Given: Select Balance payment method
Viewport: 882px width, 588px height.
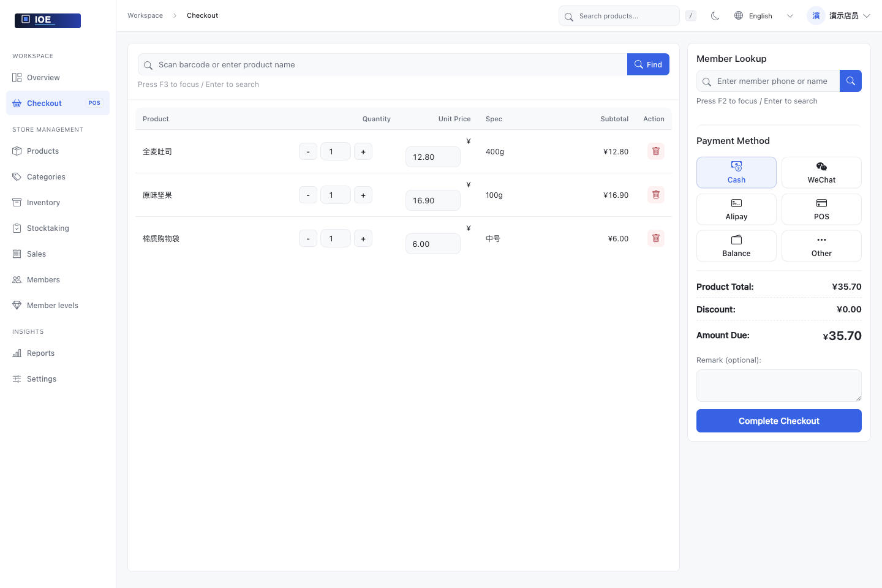Looking at the screenshot, I should 736,246.
